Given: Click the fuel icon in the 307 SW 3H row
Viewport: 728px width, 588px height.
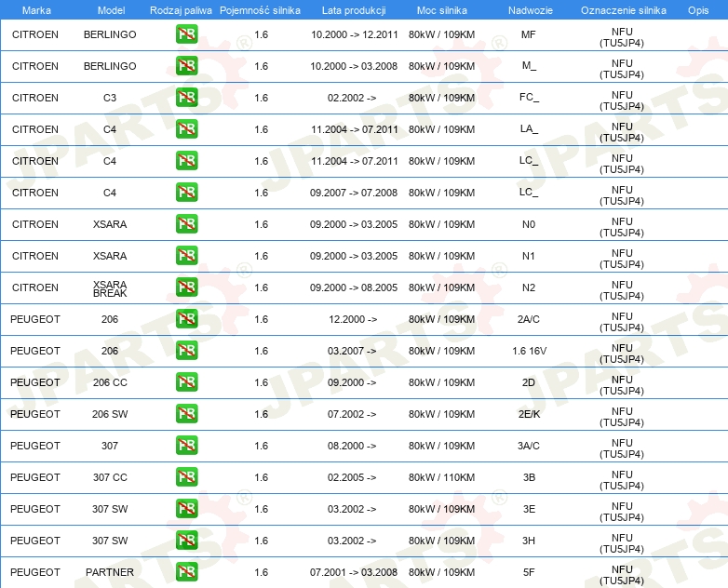Looking at the screenshot, I should tap(186, 541).
